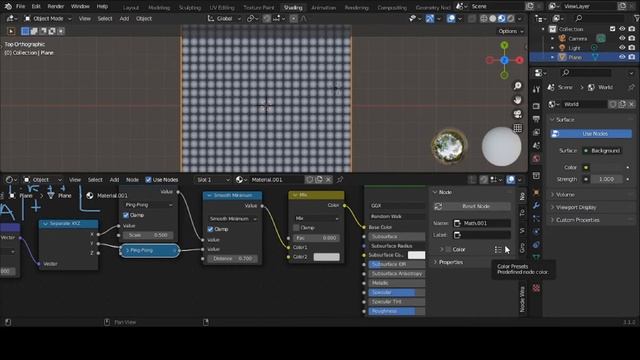The image size is (640, 360).
Task: Click the Color Presets list icon
Action: [498, 249]
